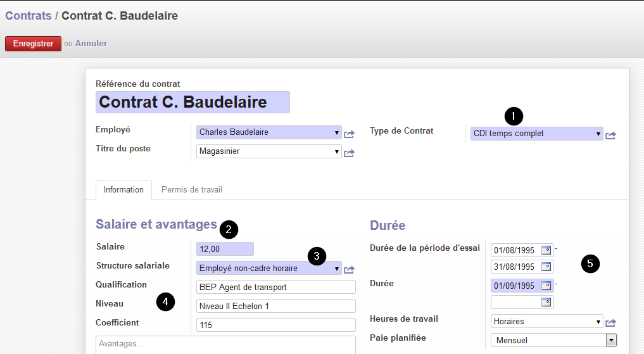Open the Employé non-cadre horaire structure link
Image resolution: width=644 pixels, height=354 pixels.
click(x=349, y=270)
